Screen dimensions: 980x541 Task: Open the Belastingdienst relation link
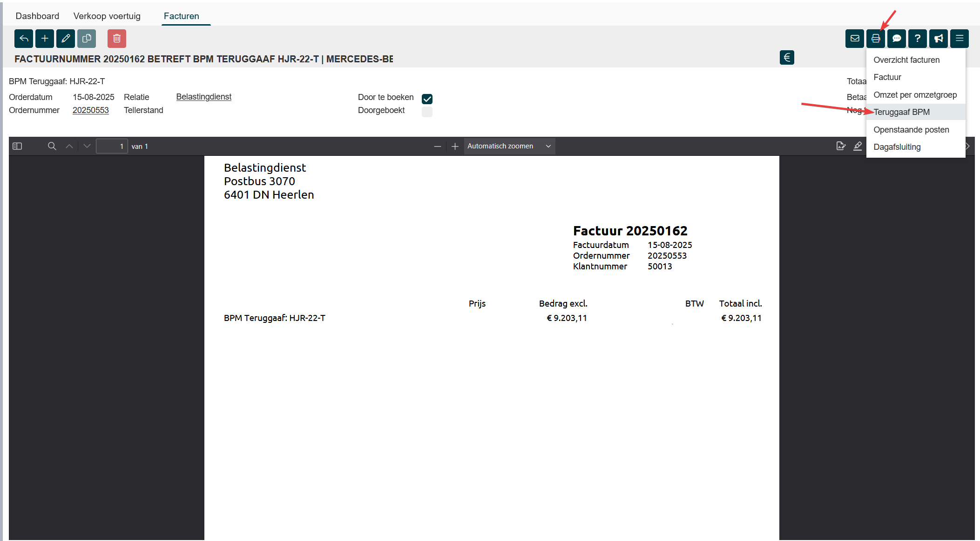pyautogui.click(x=203, y=97)
